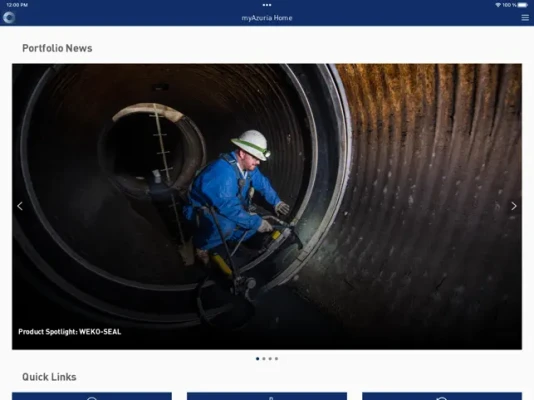Select the first carousel pagination dot
The image size is (534, 400).
point(257,358)
